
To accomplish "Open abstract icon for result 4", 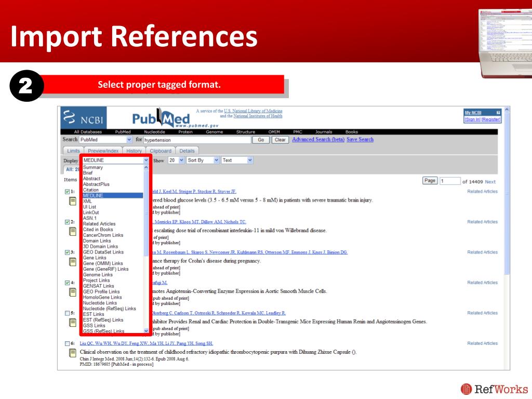I will 73,292.
